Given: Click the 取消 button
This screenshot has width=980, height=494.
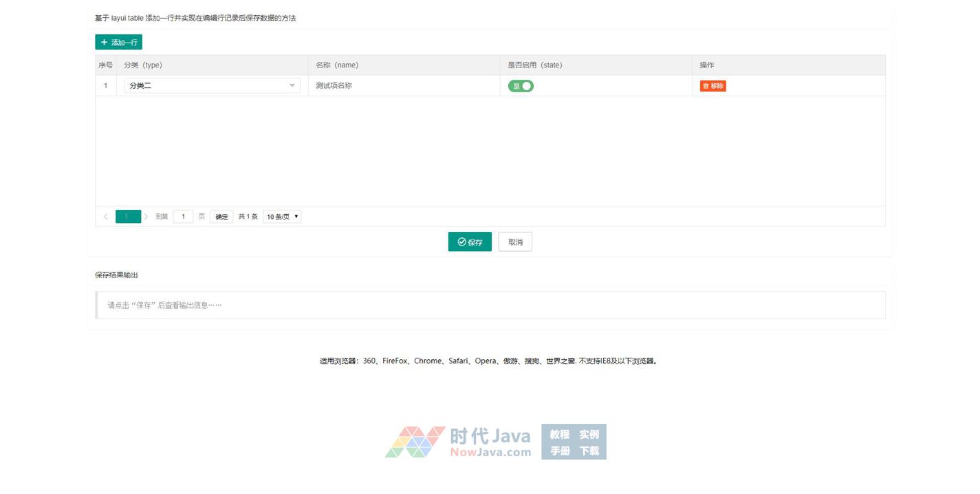Looking at the screenshot, I should pyautogui.click(x=515, y=242).
